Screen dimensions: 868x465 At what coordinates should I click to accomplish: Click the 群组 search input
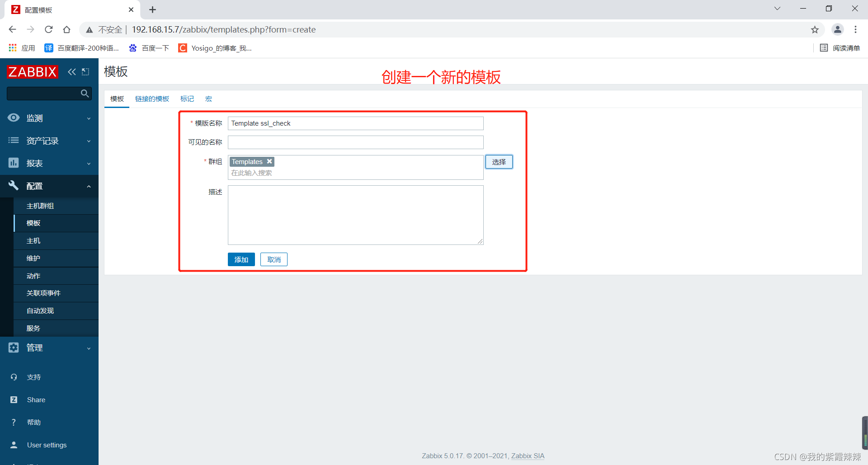coord(356,173)
